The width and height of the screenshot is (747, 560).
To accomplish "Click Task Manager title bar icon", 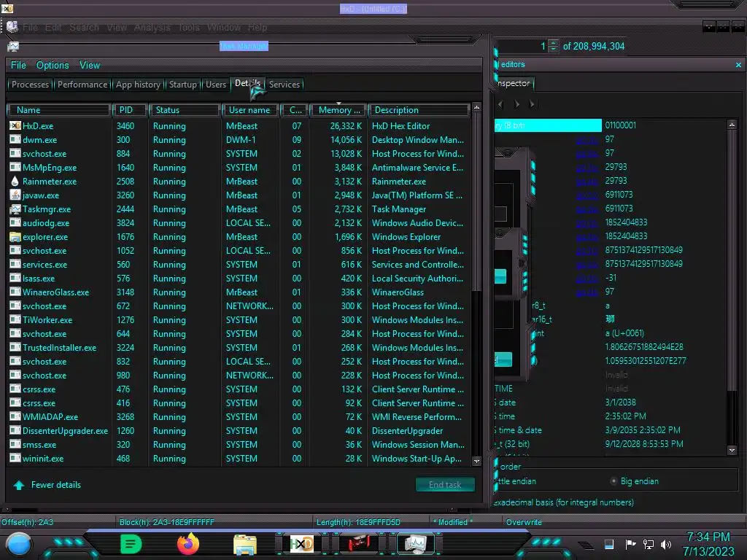I will (13, 46).
